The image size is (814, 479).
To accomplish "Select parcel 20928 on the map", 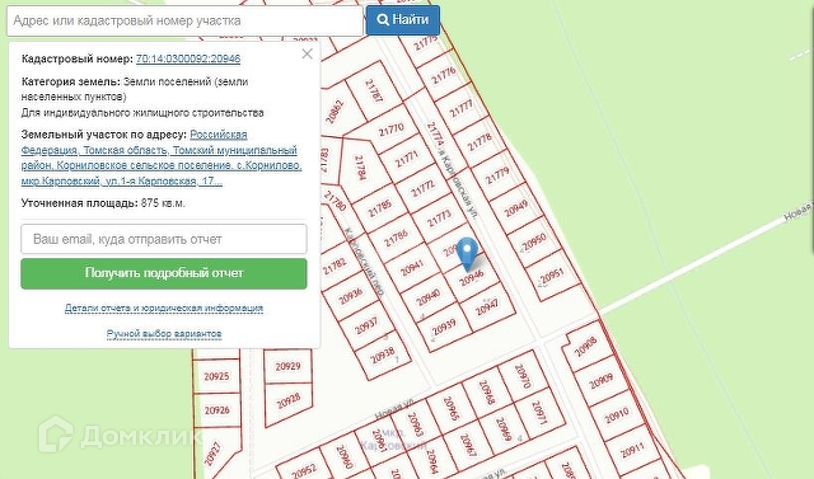I will (x=289, y=401).
